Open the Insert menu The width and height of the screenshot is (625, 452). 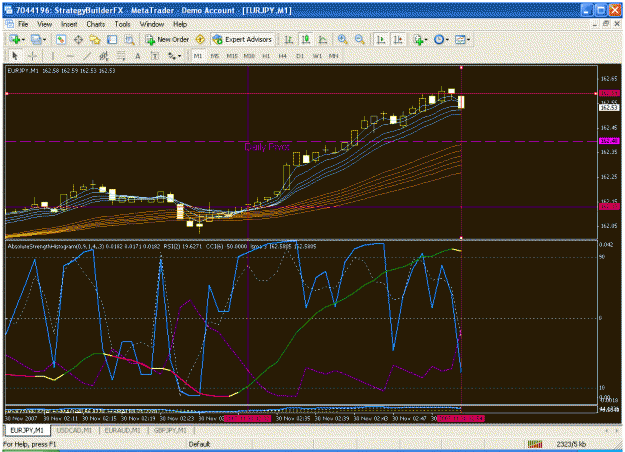[x=69, y=24]
